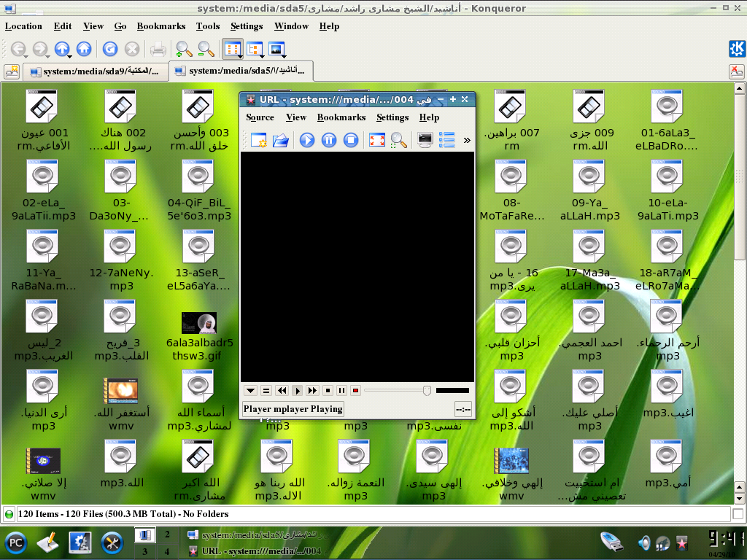This screenshot has width=747, height=560.
Task: Show the console output monitor icon in KMPlayer
Action: [x=425, y=140]
